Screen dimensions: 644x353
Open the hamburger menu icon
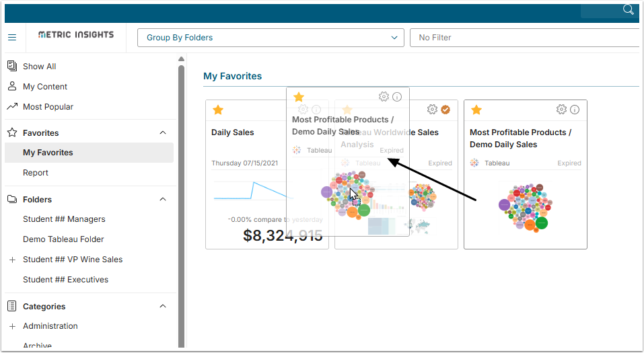12,37
